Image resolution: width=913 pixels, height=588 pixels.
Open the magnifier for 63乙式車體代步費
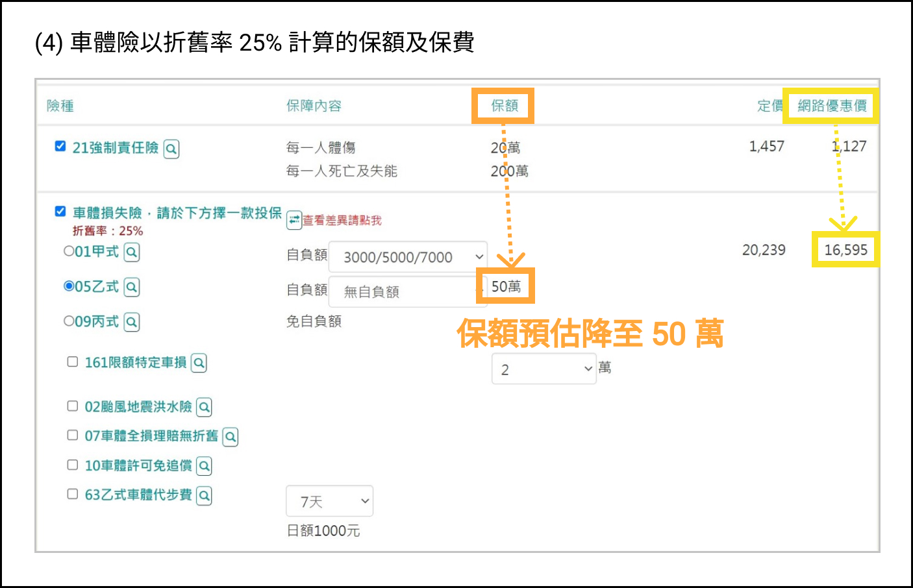205,495
